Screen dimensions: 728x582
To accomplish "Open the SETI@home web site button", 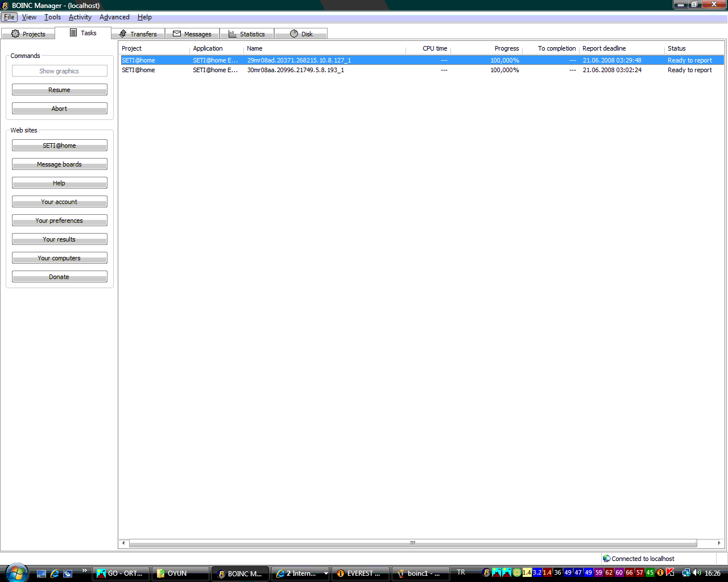I will click(59, 145).
